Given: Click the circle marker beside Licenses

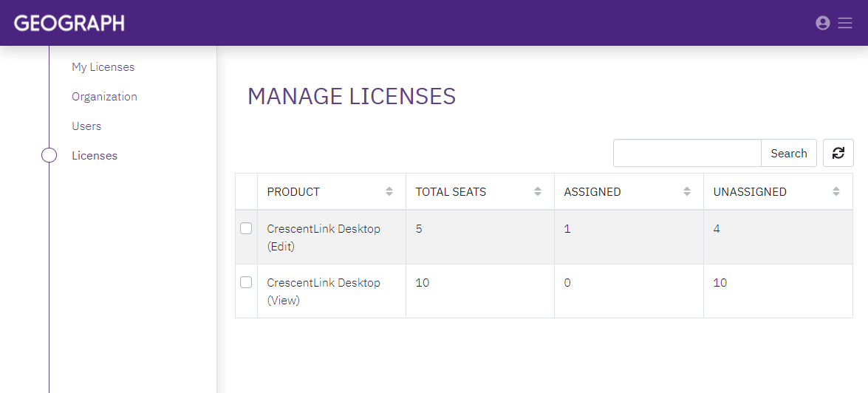Looking at the screenshot, I should [49, 156].
